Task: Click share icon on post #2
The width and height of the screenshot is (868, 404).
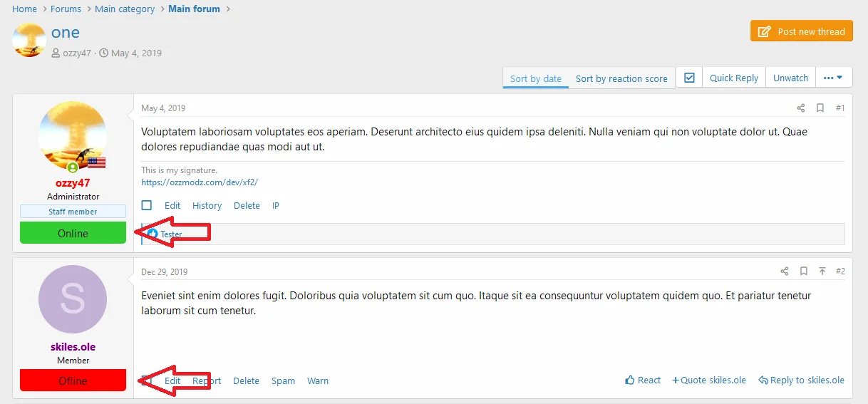Action: [784, 271]
